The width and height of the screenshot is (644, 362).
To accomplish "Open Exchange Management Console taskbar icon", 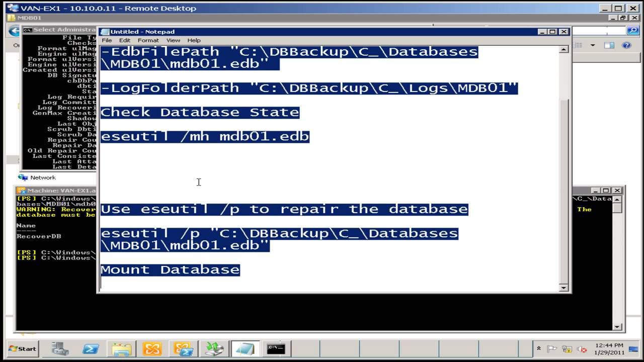I will tap(152, 348).
